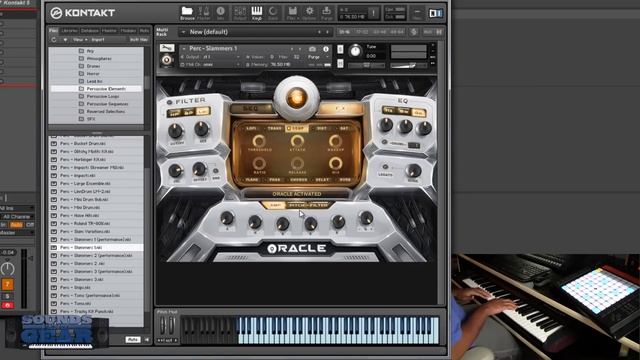This screenshot has width=640, height=360.
Task: Click the snapshot camera icon
Action: pos(312,49)
